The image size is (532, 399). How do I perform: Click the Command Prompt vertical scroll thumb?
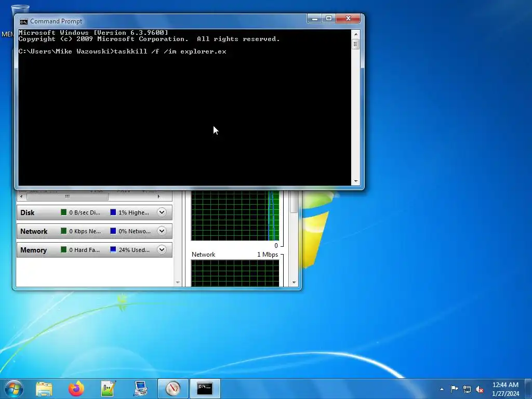[355, 45]
